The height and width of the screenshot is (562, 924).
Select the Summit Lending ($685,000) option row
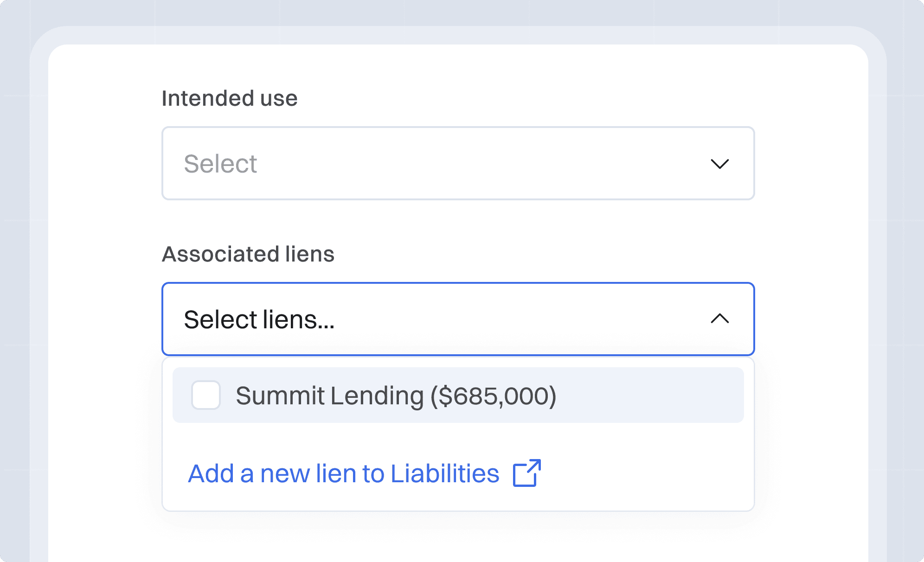click(x=458, y=395)
